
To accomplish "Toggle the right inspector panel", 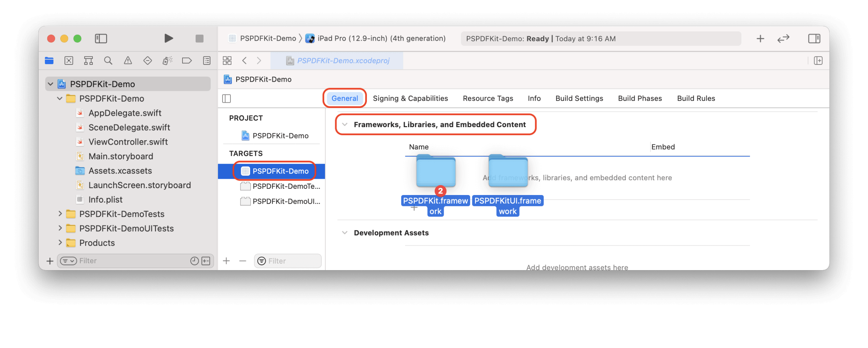I will [813, 39].
